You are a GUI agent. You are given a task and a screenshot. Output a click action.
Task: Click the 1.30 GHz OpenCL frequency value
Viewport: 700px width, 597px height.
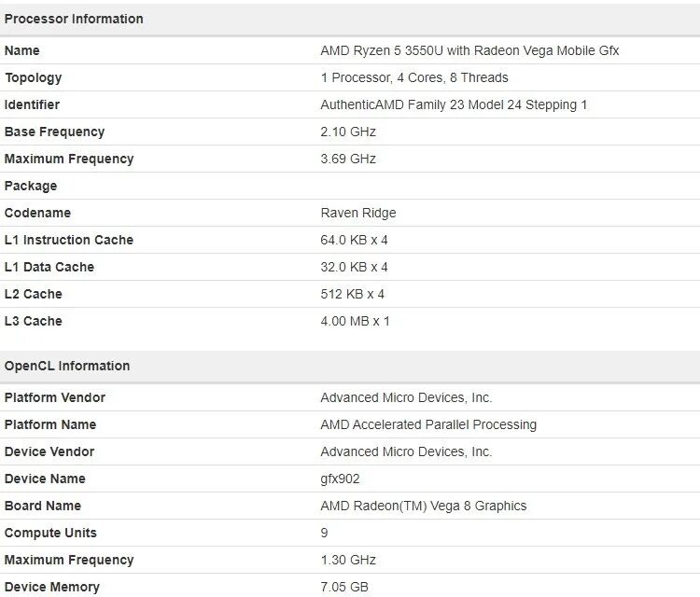click(x=348, y=560)
